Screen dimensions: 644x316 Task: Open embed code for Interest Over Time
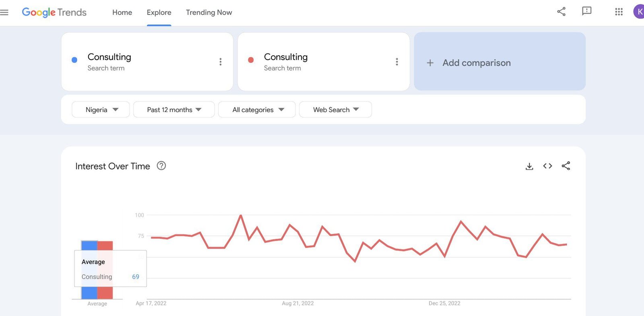(547, 166)
